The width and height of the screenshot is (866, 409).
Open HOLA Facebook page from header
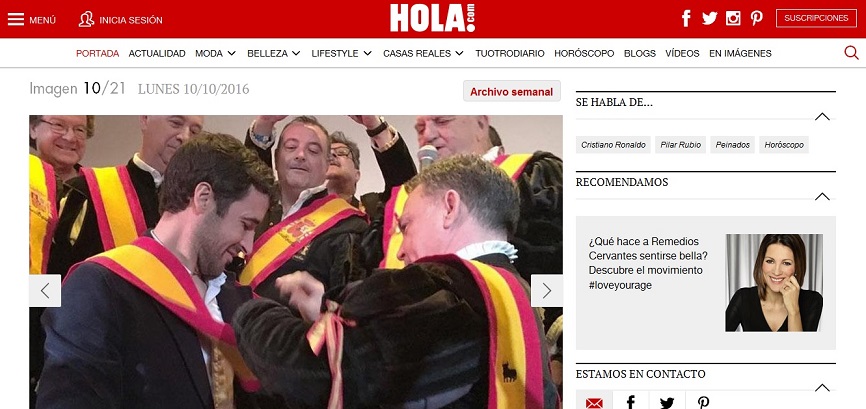[686, 18]
